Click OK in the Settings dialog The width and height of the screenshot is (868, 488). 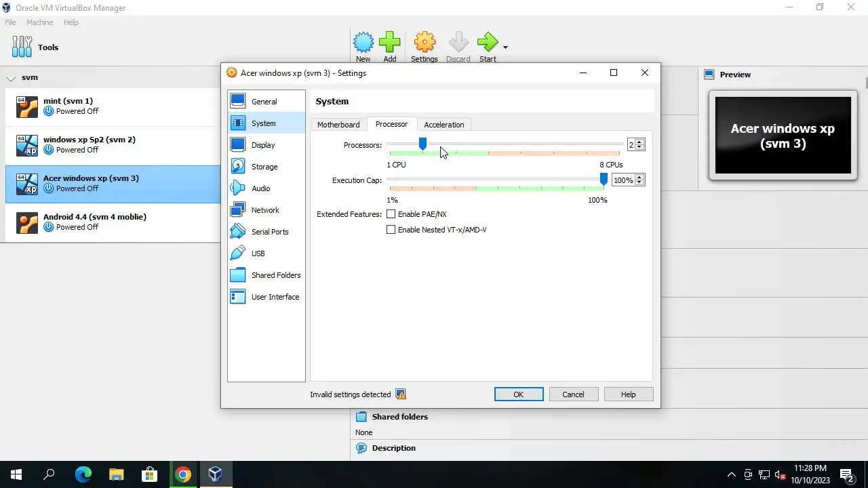coord(519,394)
